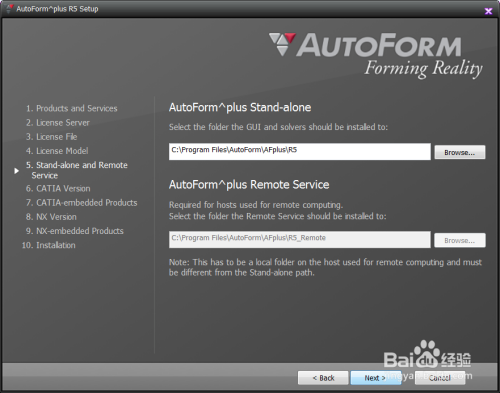Screen dimensions: 500x393
Task: Click the AutoForm^plus Remote Service heading
Action: 249,185
